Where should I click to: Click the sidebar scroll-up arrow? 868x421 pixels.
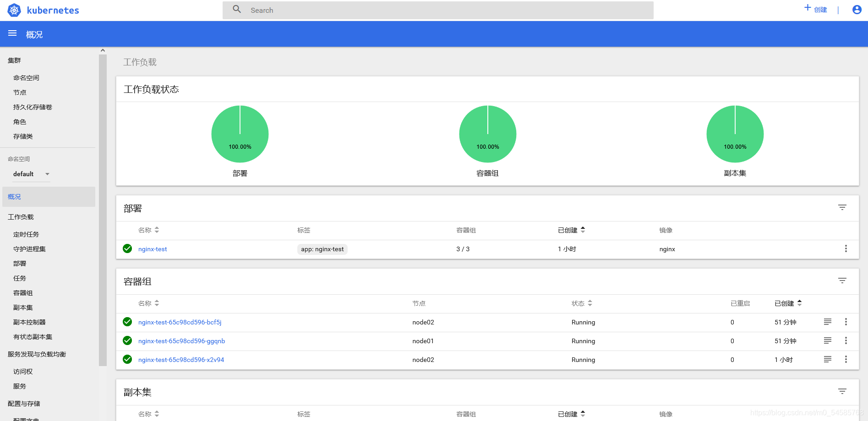[103, 50]
